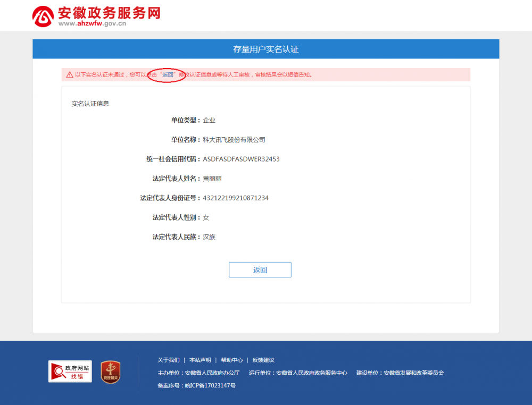Image resolution: width=532 pixels, height=405 pixels.
Task: Open the 帮助中心 footer link
Action: pos(232,360)
